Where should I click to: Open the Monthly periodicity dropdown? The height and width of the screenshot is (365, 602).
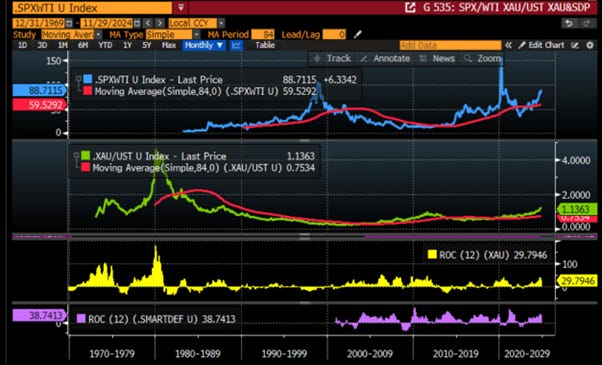[204, 45]
